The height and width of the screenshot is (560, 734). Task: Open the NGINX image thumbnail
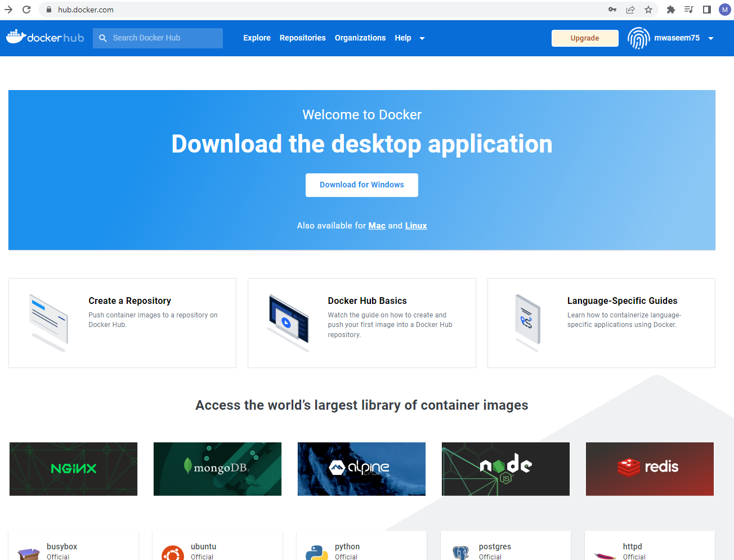74,469
